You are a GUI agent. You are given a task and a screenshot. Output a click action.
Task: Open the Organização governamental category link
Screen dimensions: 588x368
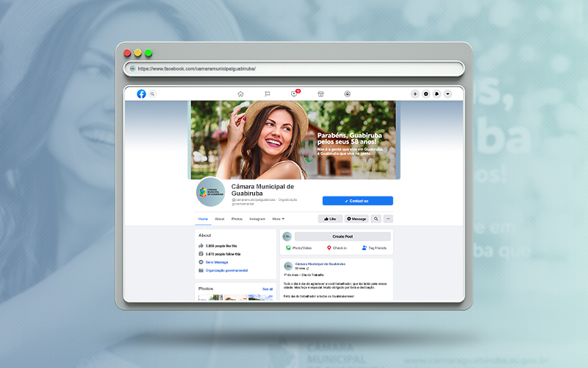pos(226,270)
